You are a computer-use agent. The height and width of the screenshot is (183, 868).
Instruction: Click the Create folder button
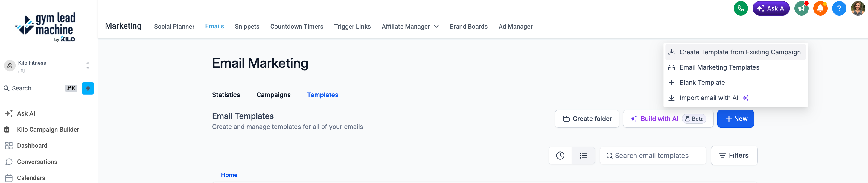click(x=587, y=119)
